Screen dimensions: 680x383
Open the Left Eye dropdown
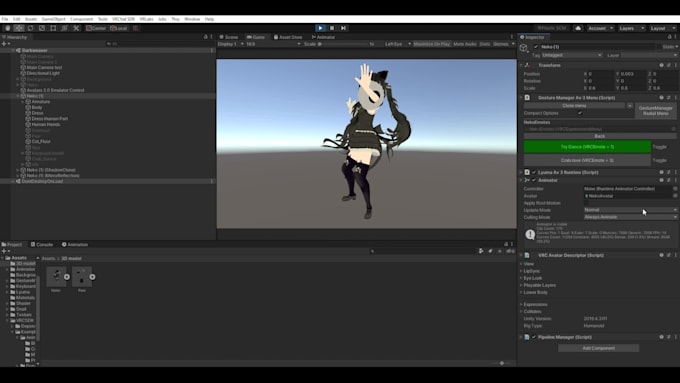coord(398,44)
